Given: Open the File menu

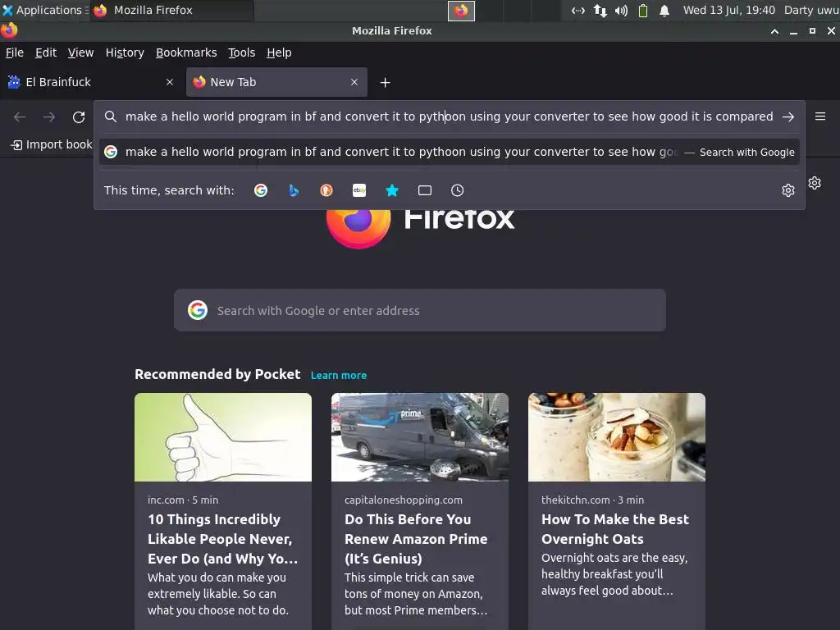Looking at the screenshot, I should [15, 52].
